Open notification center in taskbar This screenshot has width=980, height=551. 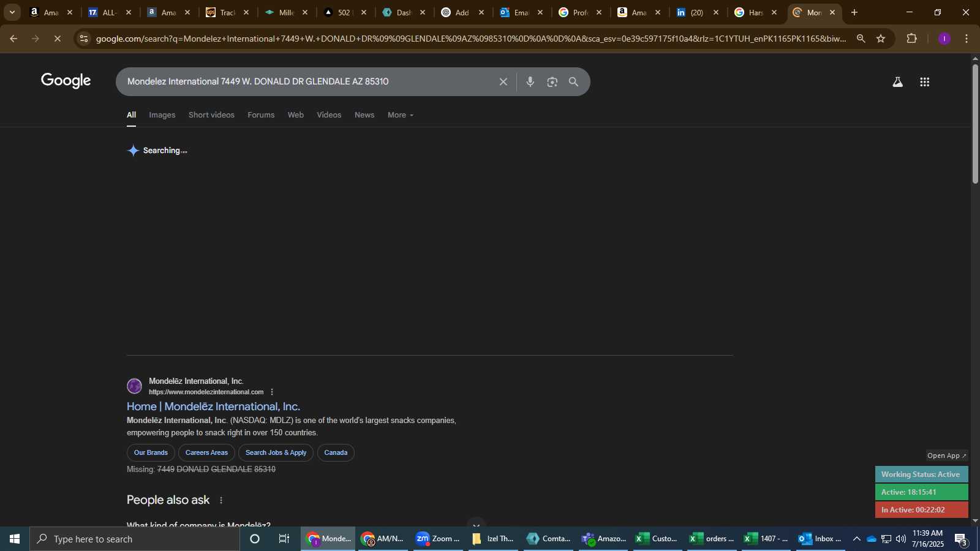coord(961,539)
